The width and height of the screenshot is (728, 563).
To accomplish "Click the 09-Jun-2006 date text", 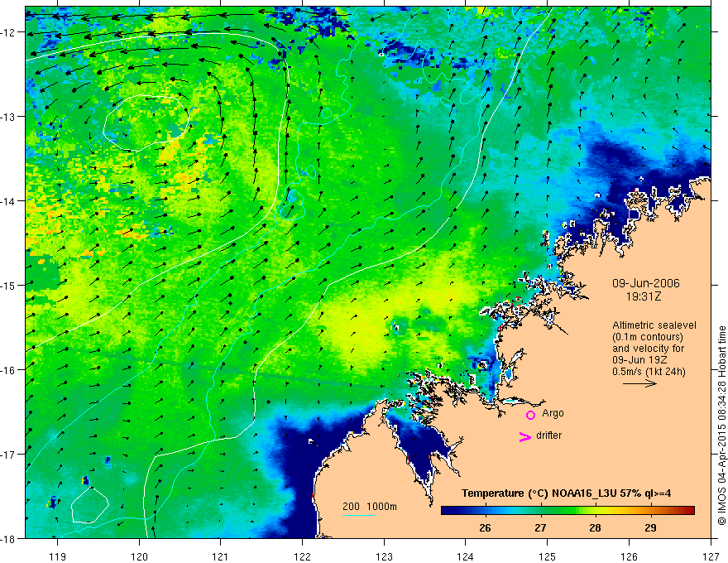I will point(646,283).
